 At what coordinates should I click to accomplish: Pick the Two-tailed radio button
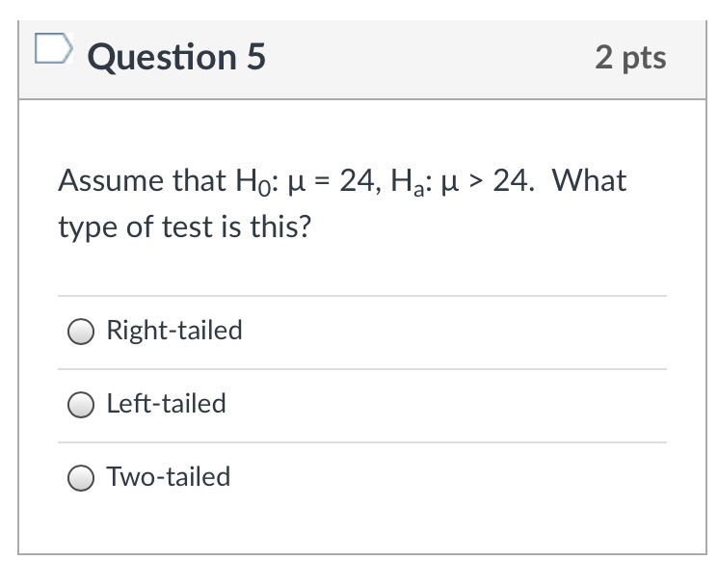(x=81, y=478)
